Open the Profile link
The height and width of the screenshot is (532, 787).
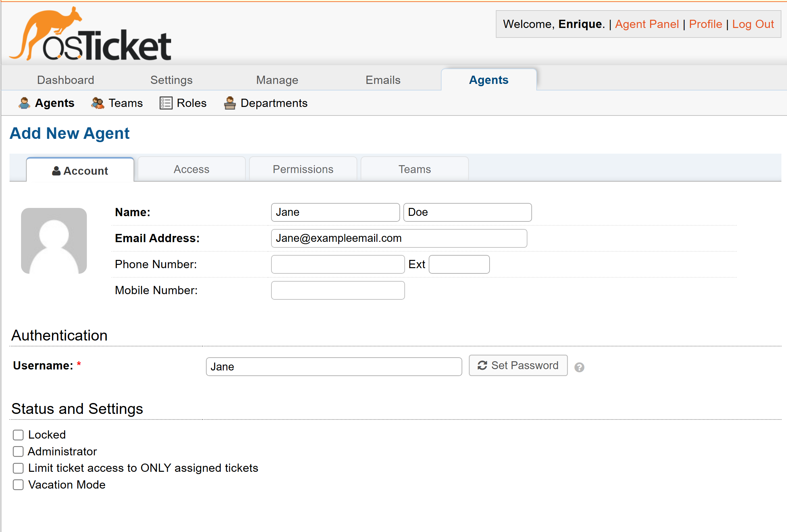705,24
